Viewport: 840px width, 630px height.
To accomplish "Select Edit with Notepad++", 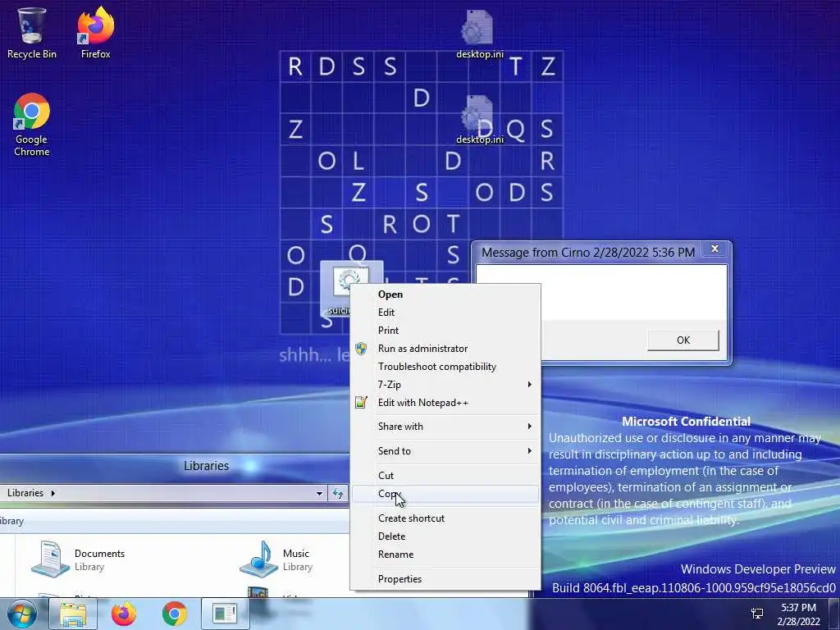I will coord(445,402).
